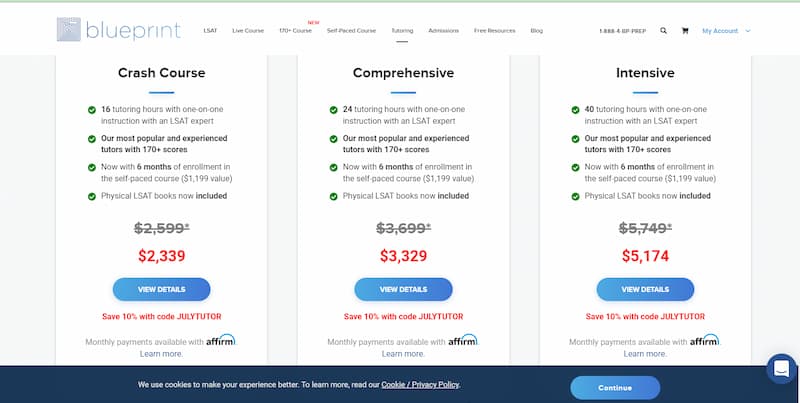800x403 pixels.
Task: View details for Comprehensive package
Action: (x=403, y=289)
